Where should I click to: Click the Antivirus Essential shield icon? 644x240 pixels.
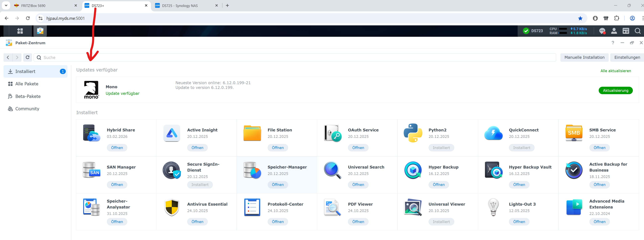(171, 207)
